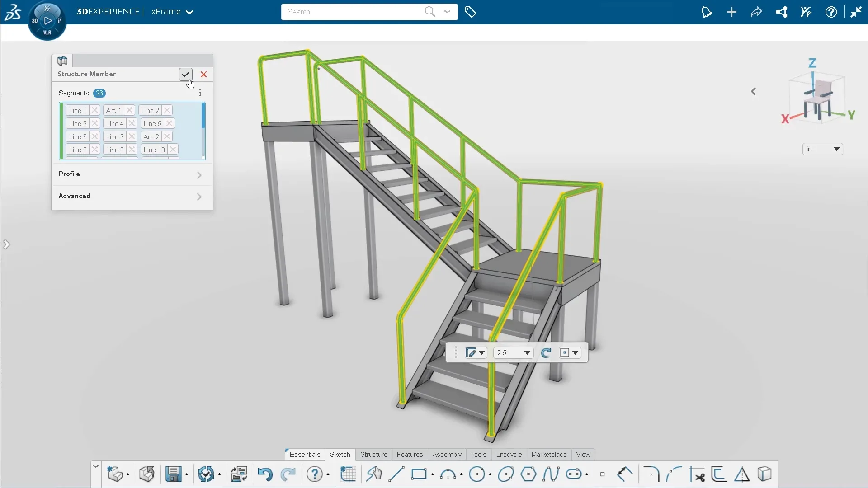The width and height of the screenshot is (868, 488).
Task: Flip the rail direction using the reverse arrow
Action: [547, 352]
